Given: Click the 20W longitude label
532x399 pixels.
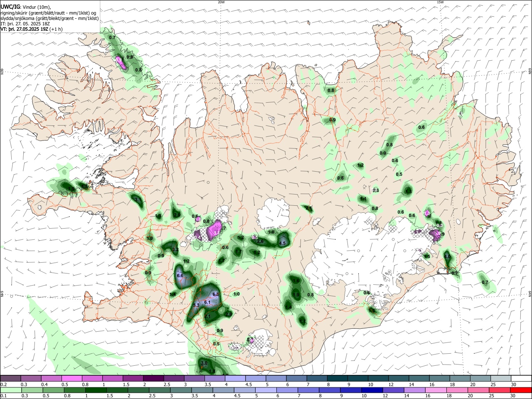Looking at the screenshot, I should coord(221,2).
